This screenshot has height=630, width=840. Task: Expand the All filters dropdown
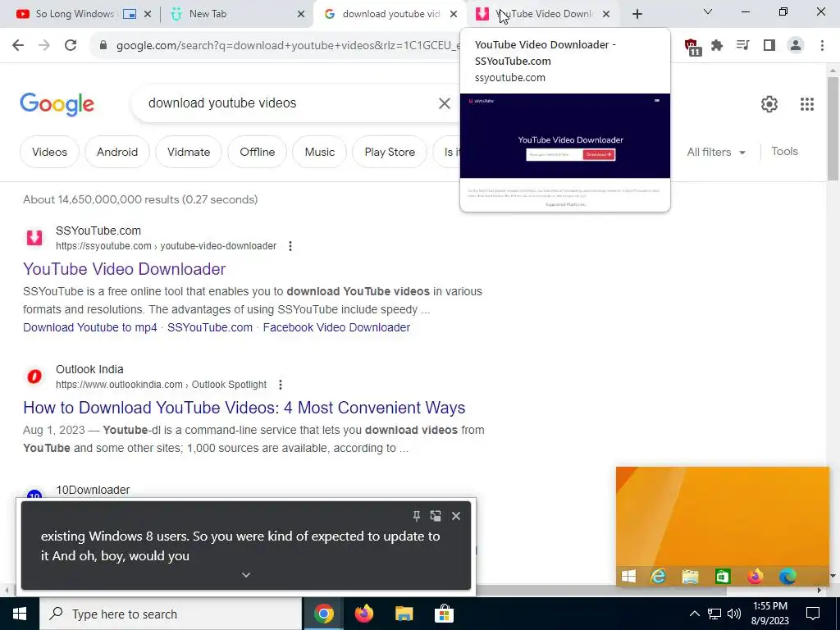coord(716,152)
